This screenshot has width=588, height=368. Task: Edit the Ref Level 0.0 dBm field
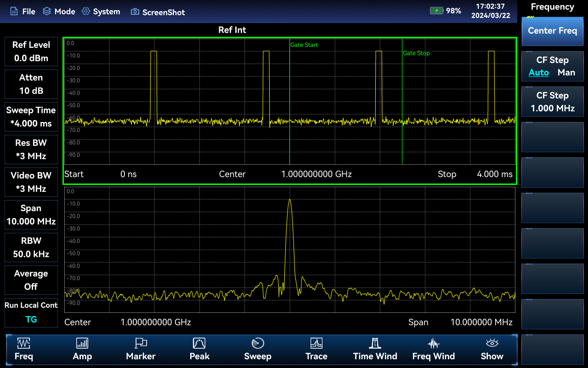click(31, 52)
